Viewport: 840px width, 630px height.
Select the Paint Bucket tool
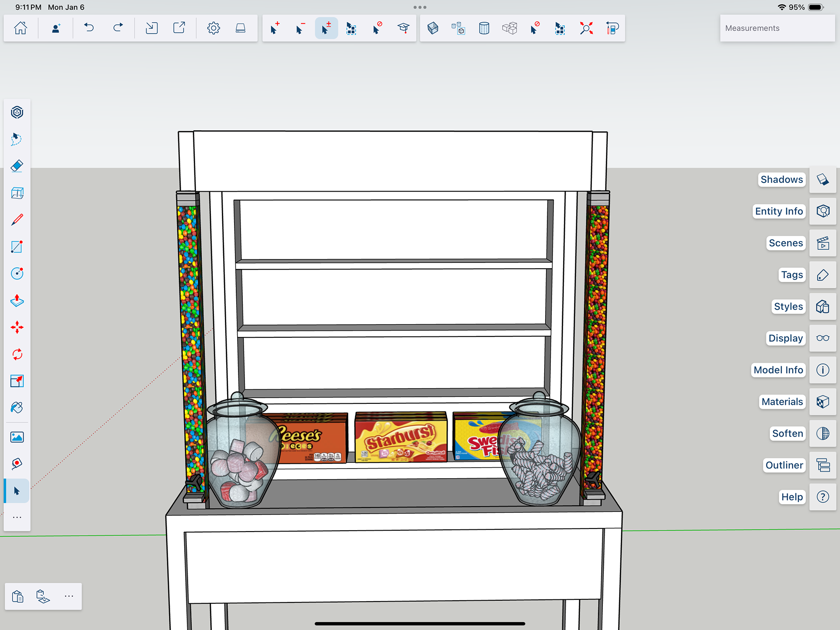tap(17, 408)
